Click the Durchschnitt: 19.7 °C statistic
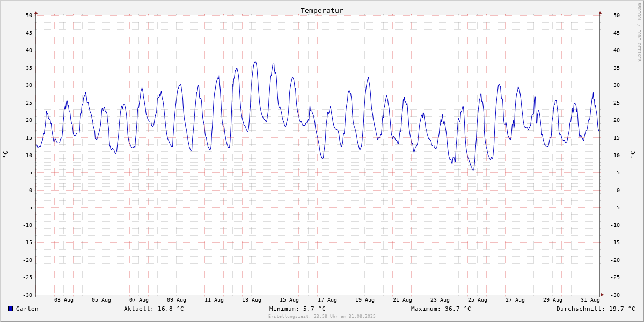The height and width of the screenshot is (322, 644). (x=595, y=309)
